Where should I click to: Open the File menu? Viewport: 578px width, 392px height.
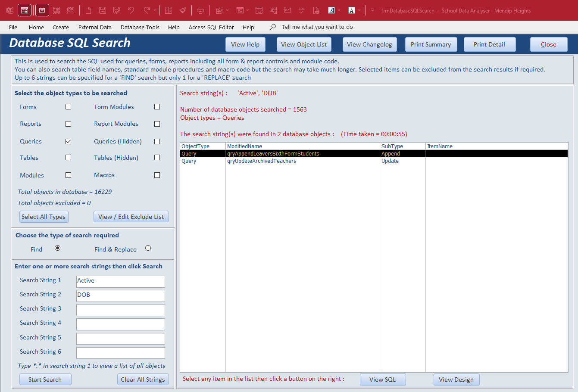click(x=13, y=27)
